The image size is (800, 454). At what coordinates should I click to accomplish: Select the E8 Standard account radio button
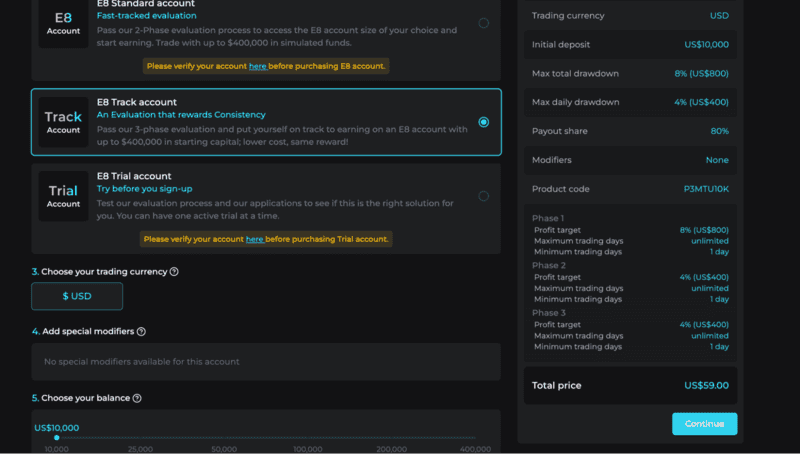click(483, 23)
